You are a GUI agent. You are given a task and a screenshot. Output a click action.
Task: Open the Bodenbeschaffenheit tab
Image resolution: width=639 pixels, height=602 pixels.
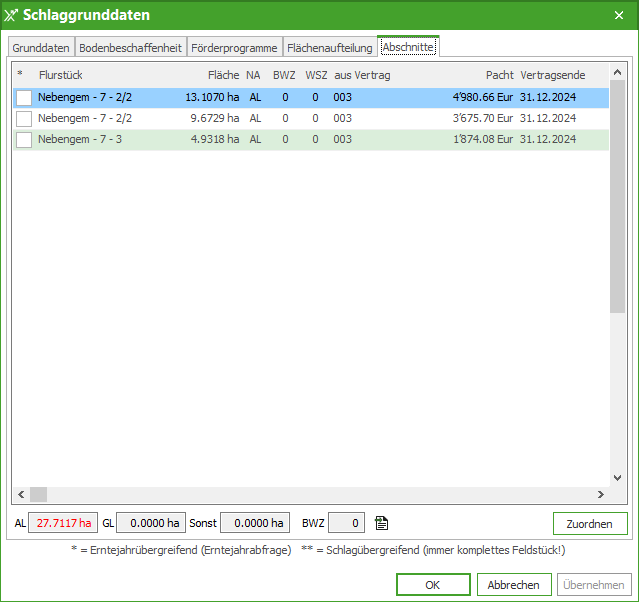(x=130, y=48)
